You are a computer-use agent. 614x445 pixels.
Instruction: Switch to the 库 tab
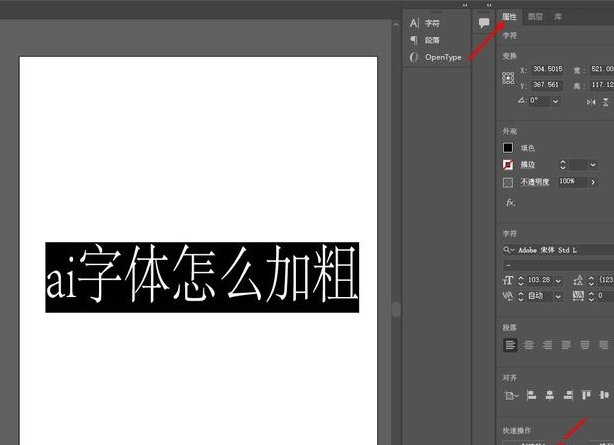coord(558,17)
